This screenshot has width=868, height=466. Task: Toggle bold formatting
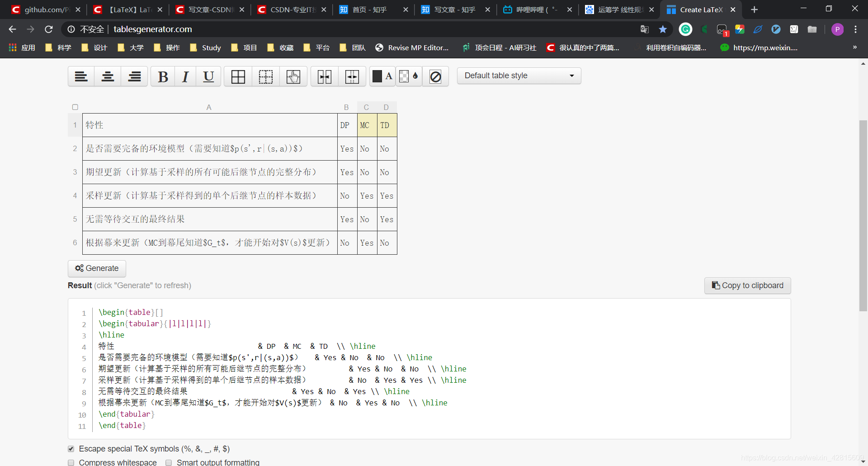tap(163, 76)
